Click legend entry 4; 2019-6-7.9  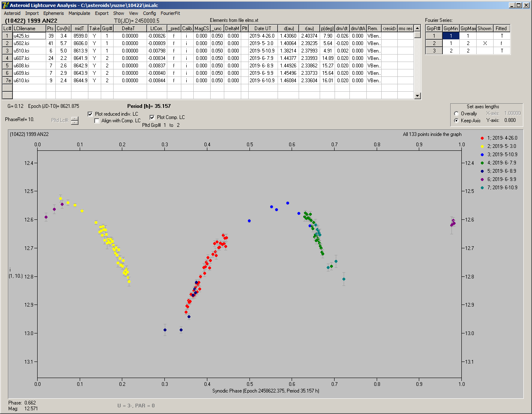click(501, 163)
